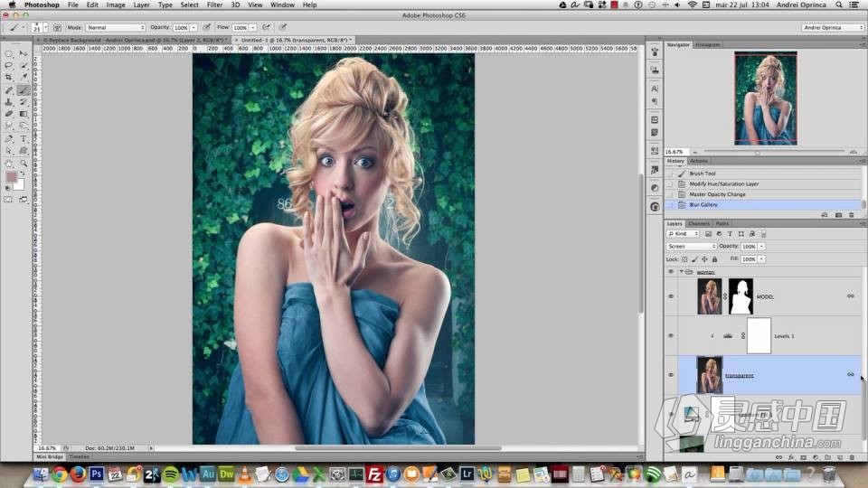Select the Brush tool in toolbox
Image resolution: width=868 pixels, height=488 pixels.
24,90
